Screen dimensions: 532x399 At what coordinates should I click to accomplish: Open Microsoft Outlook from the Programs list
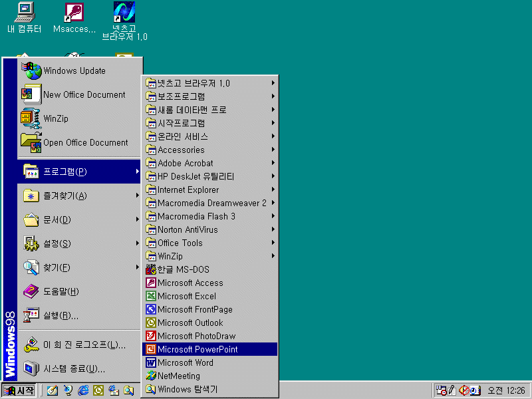tap(210, 323)
